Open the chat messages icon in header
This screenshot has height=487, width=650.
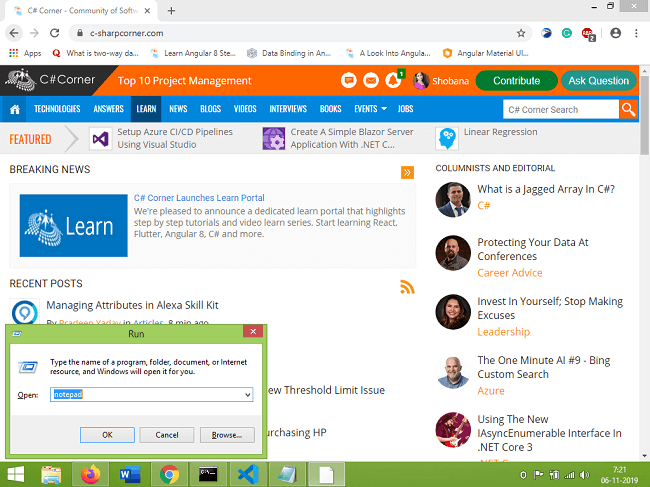click(x=349, y=80)
